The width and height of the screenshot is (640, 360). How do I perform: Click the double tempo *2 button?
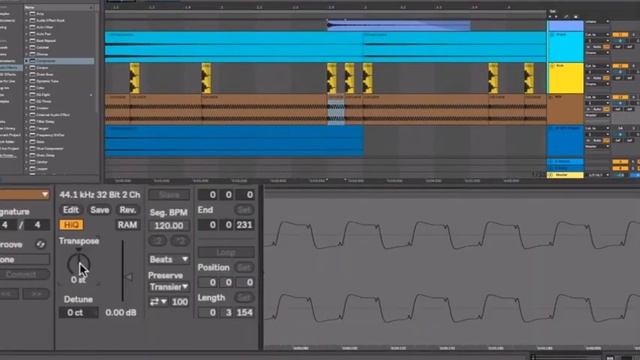[x=180, y=241]
